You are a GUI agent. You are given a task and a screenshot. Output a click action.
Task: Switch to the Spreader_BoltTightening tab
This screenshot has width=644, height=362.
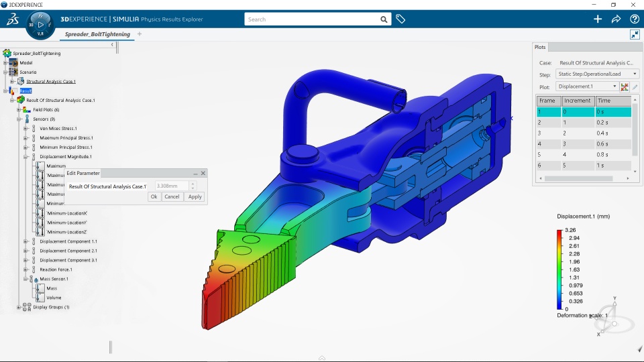pyautogui.click(x=97, y=34)
